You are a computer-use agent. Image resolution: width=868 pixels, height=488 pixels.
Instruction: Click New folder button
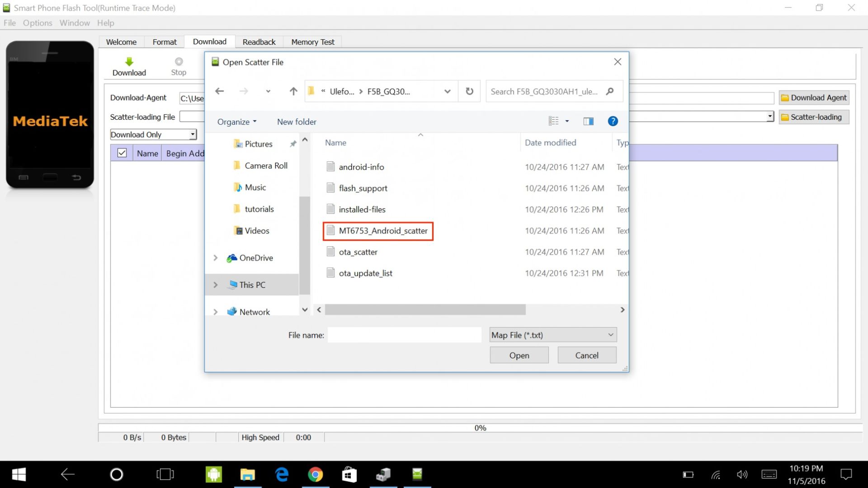click(297, 122)
